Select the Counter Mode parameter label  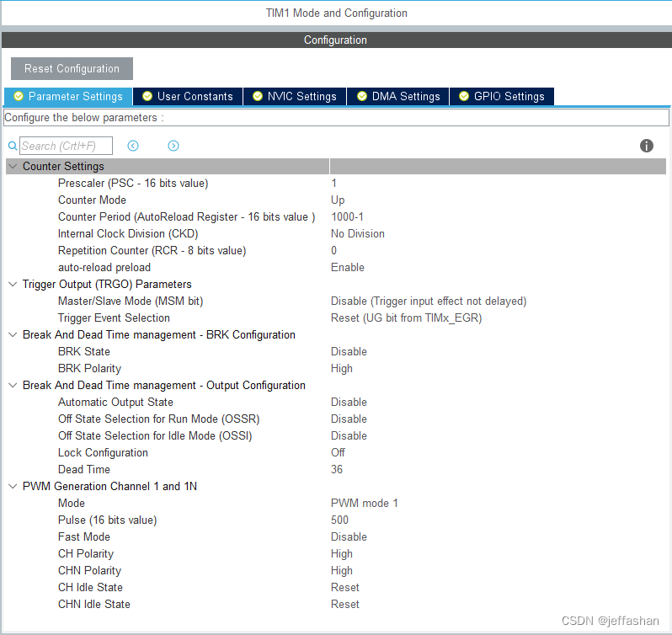pyautogui.click(x=92, y=200)
